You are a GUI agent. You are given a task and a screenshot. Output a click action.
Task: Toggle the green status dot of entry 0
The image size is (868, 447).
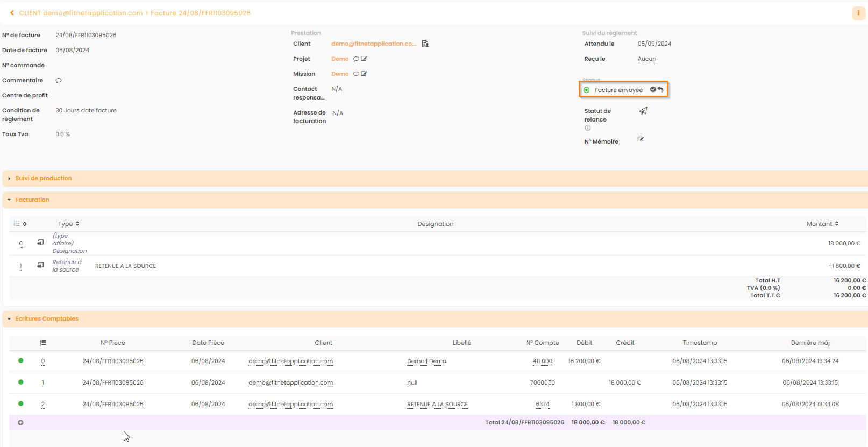pos(21,361)
